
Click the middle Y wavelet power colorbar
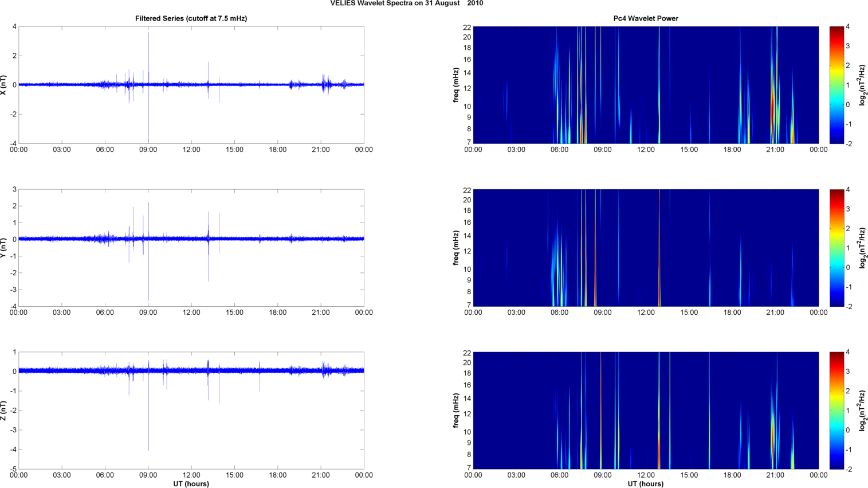click(836, 248)
